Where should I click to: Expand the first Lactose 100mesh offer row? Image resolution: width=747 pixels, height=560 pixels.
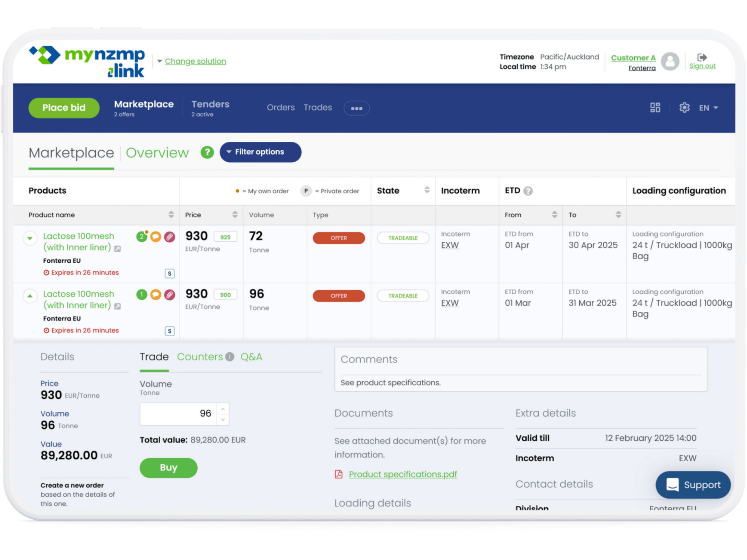coord(30,238)
